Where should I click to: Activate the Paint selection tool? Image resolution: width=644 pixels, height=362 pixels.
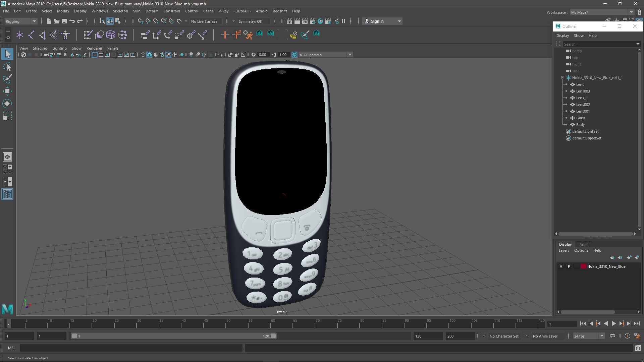(7, 79)
